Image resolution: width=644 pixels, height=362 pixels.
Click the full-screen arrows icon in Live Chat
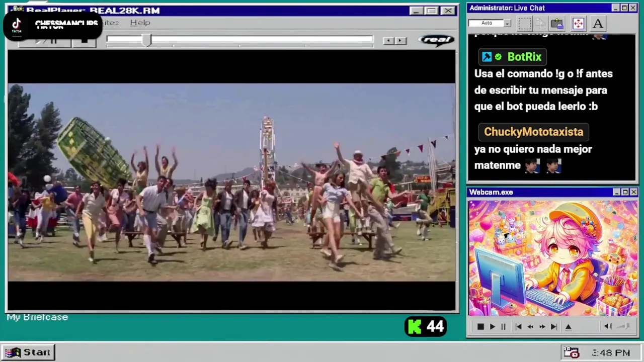point(578,23)
